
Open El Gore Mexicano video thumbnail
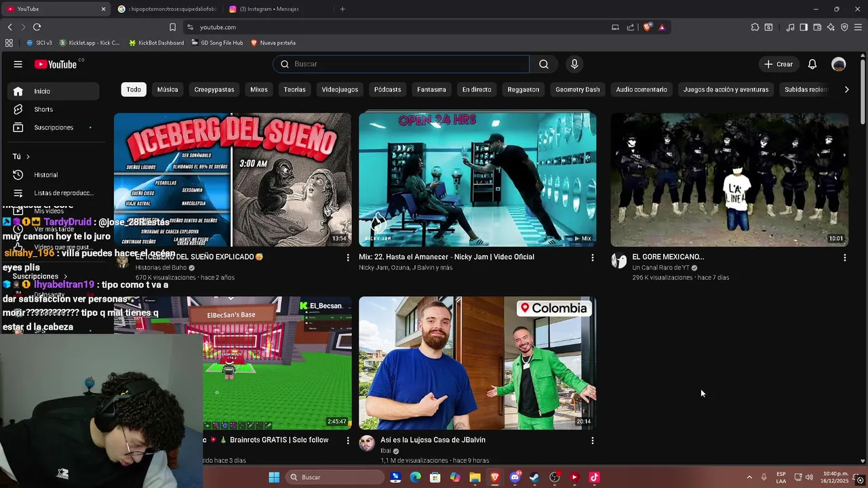coord(729,180)
